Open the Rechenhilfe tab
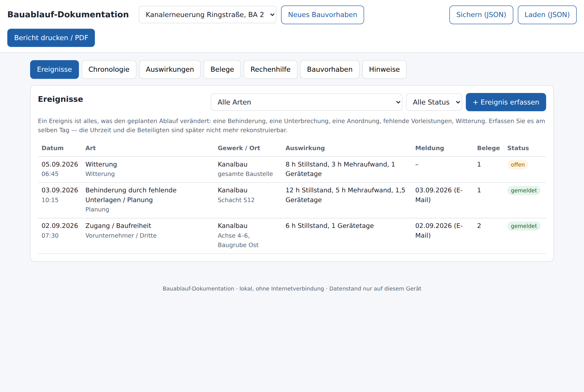Screen dimensions: 584x392 click(270, 69)
